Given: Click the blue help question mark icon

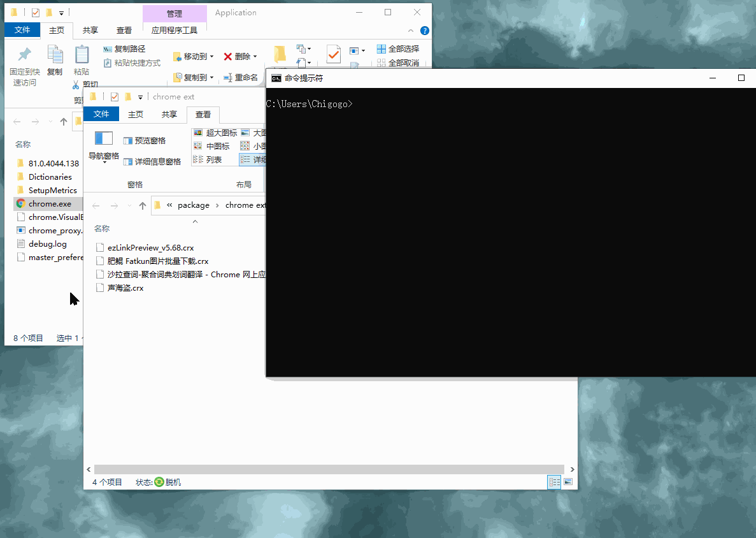Looking at the screenshot, I should [425, 31].
